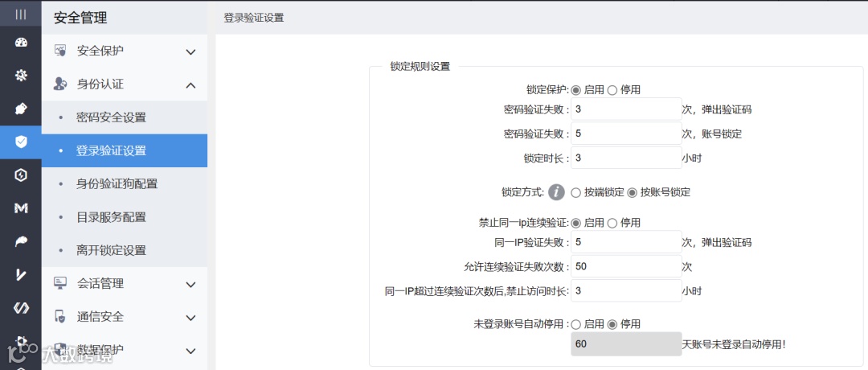Open the leaf-shaped icon in left rail
Viewport: 868px width, 370px height.
(20, 241)
